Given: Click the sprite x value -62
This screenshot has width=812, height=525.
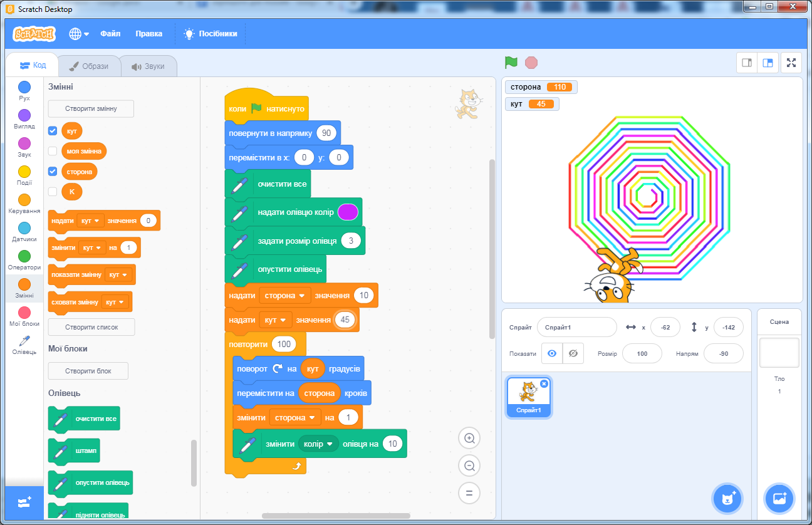Looking at the screenshot, I should click(665, 327).
